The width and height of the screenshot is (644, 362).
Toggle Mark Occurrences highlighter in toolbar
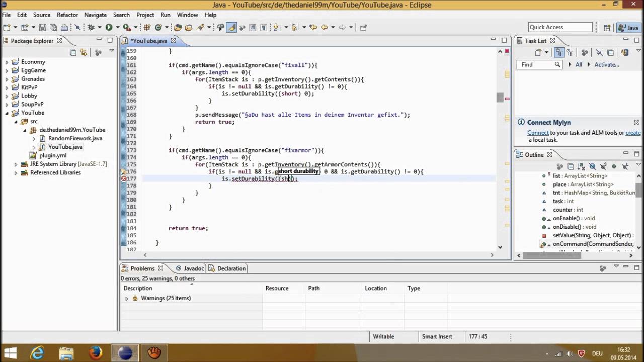coord(231,28)
